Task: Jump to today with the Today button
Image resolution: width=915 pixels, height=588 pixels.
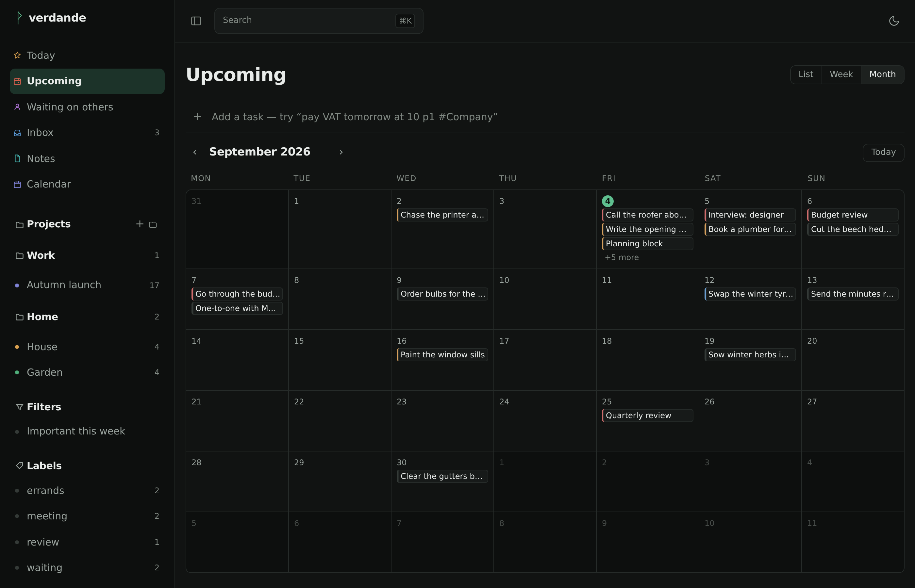Action: 883,153
